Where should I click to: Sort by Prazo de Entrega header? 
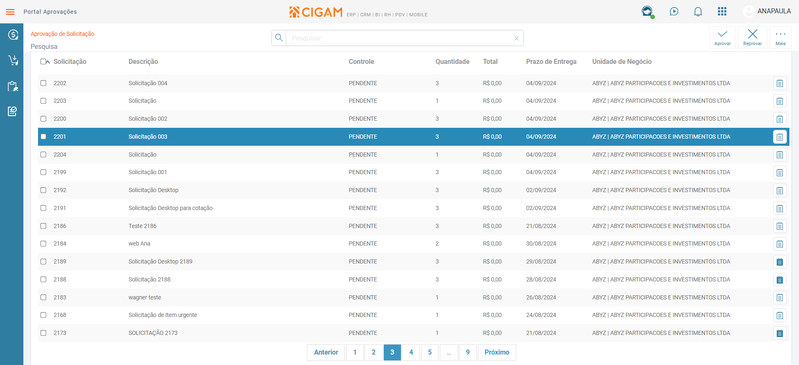551,62
